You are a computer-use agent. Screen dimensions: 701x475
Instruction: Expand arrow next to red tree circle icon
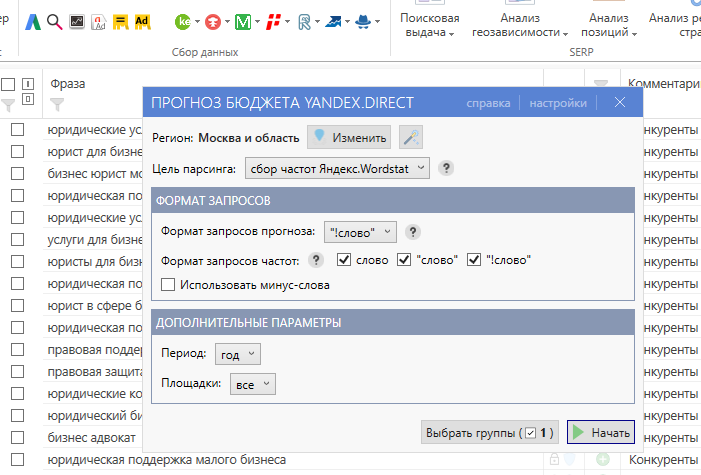click(x=227, y=21)
